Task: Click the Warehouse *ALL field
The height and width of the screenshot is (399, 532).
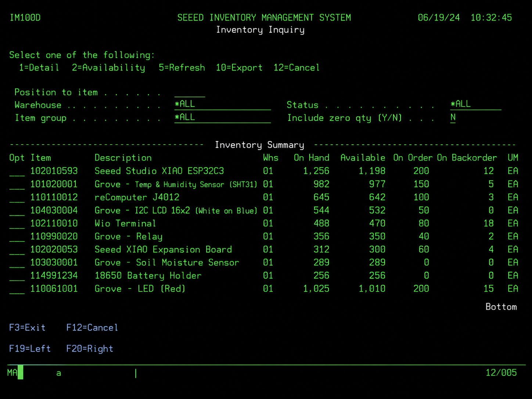Action: click(222, 105)
